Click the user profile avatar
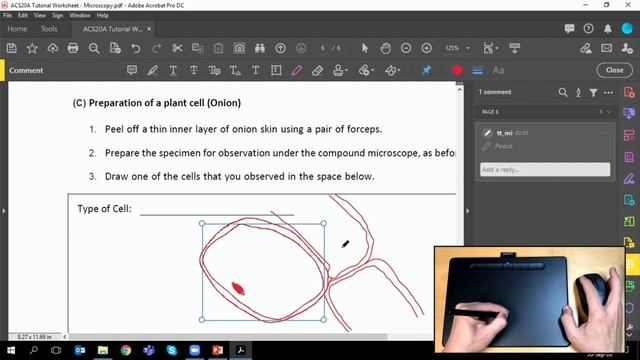Viewport: 640px width, 360px height. point(627,28)
